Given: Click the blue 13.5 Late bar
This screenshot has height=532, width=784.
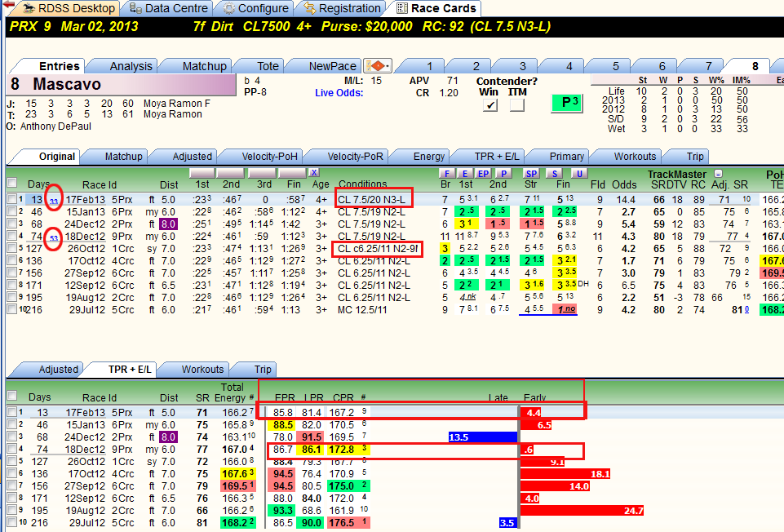Looking at the screenshot, I should tap(482, 437).
